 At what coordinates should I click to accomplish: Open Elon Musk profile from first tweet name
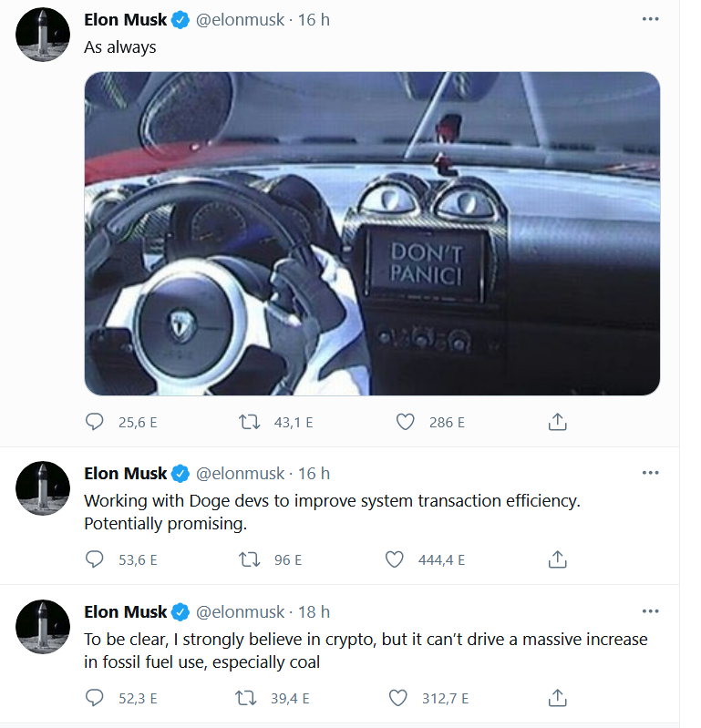click(126, 20)
